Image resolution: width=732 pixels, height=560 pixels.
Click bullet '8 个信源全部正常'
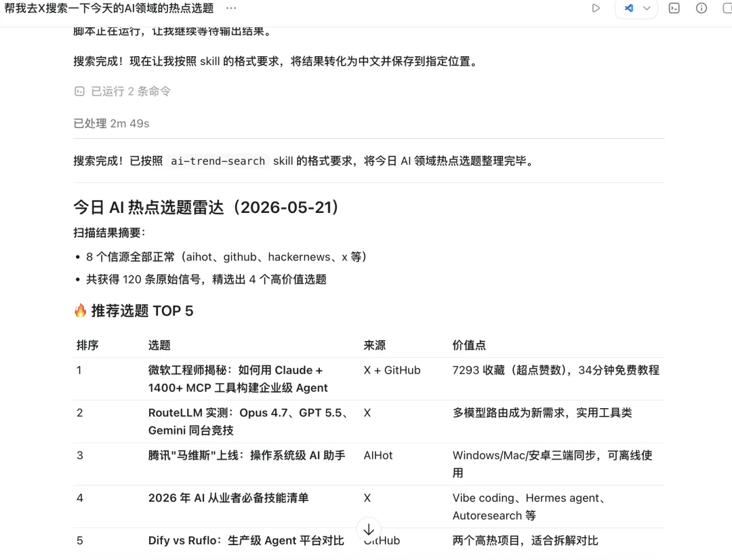[x=226, y=257]
